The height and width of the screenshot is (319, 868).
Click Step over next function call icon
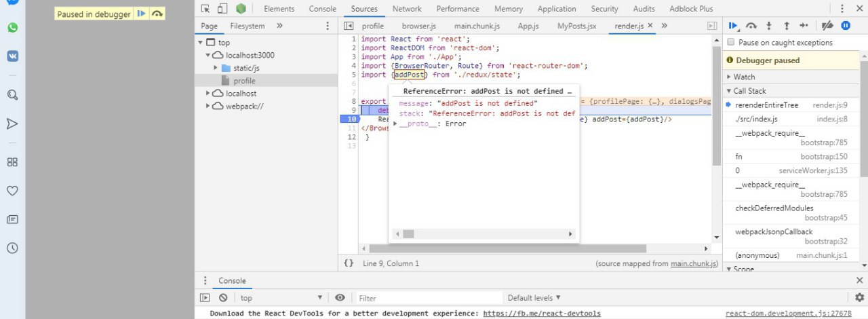(x=751, y=26)
